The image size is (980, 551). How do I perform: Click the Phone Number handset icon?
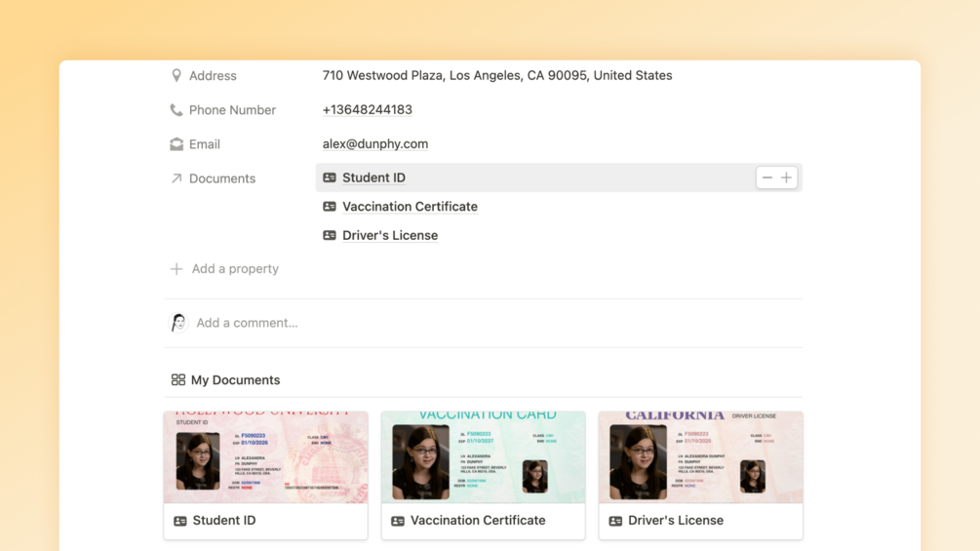coord(176,110)
